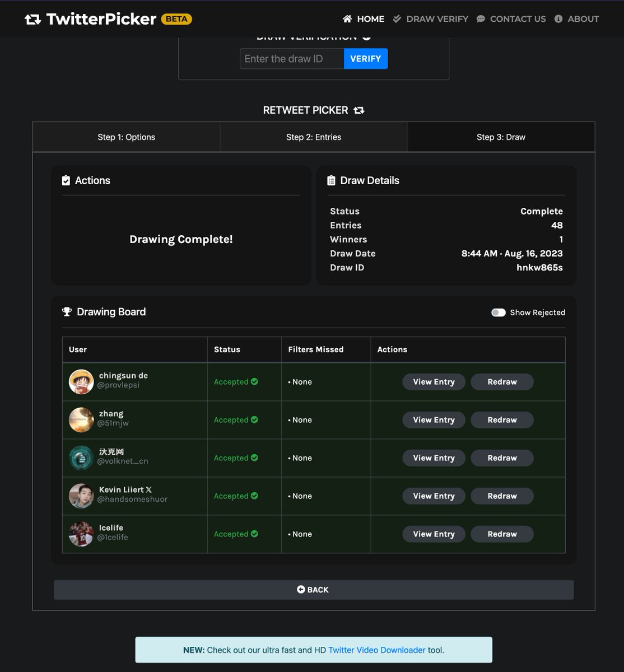Open the volknet_cn avatar picture

81,458
